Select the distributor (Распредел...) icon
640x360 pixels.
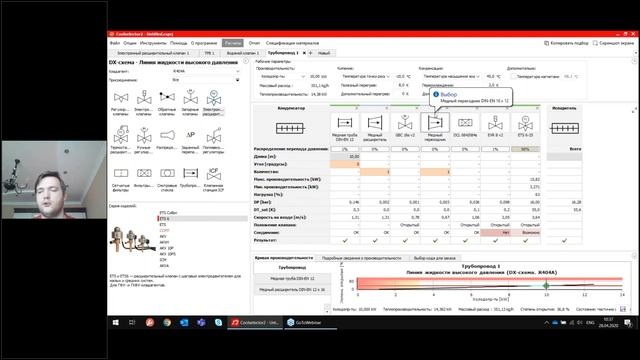click(x=167, y=135)
